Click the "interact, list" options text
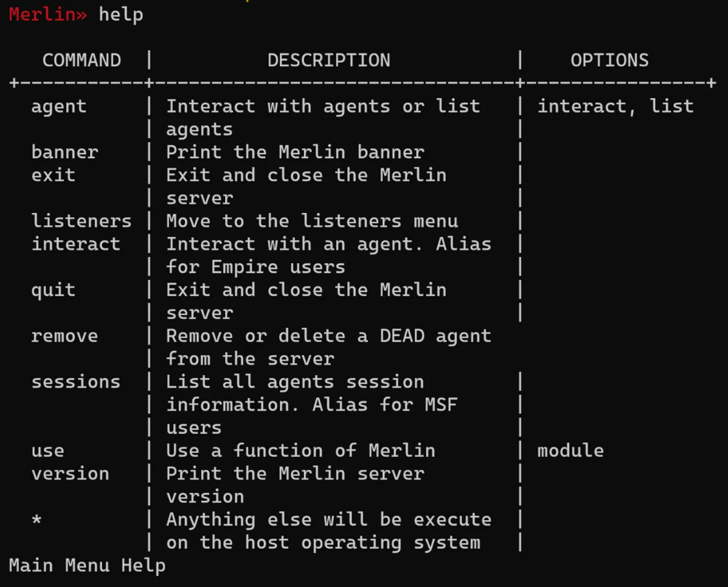The image size is (728, 587). click(615, 106)
